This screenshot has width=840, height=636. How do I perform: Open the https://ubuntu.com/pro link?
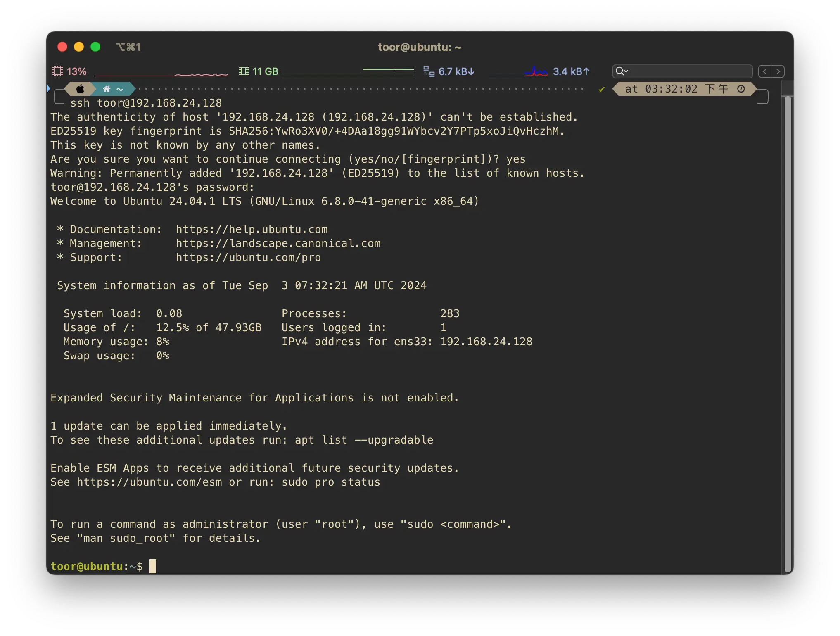tap(248, 257)
